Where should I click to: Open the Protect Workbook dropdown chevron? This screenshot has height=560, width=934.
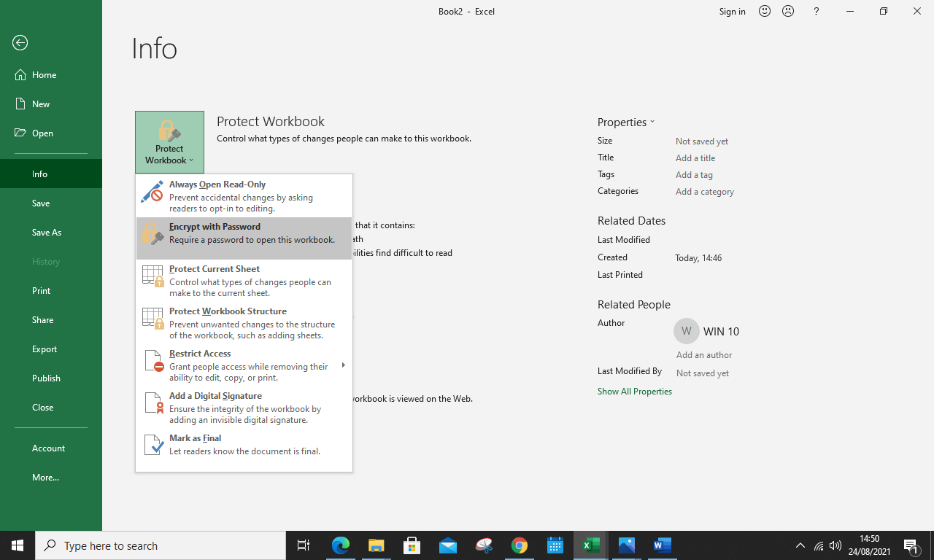point(191,160)
